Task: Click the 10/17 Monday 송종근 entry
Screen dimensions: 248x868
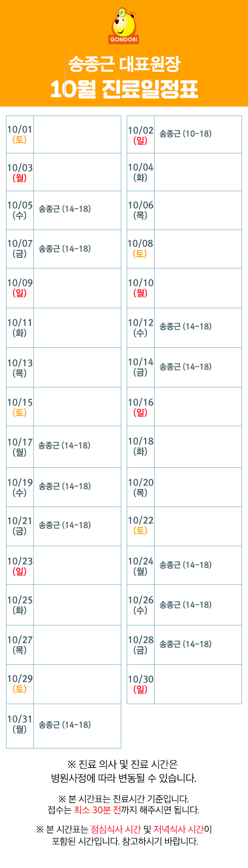Action: [x=65, y=445]
